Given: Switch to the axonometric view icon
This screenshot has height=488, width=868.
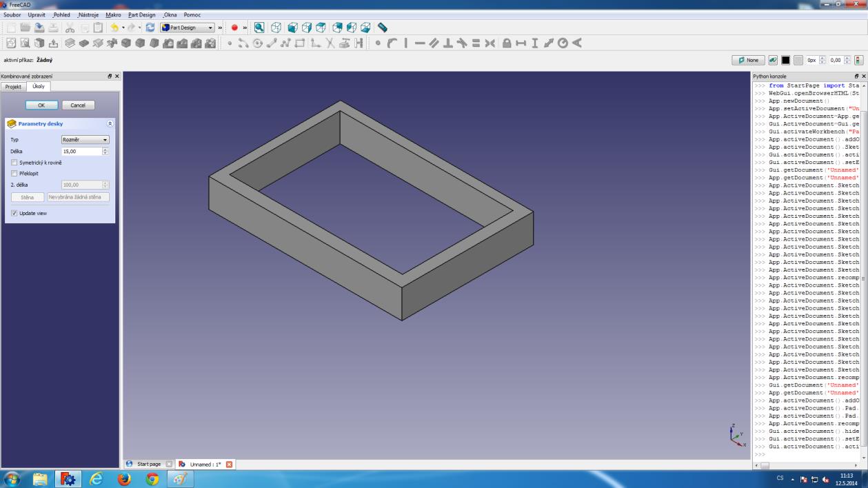Looking at the screenshot, I should tap(276, 28).
